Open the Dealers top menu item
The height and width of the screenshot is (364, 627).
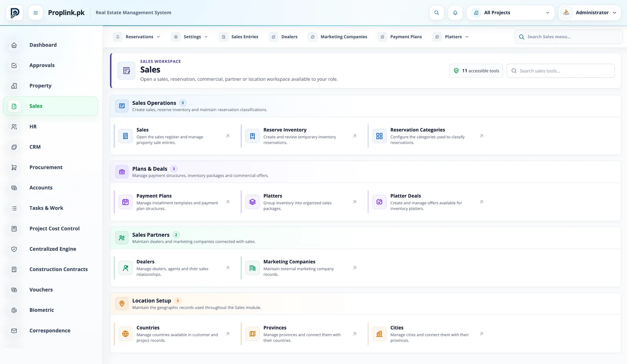tap(284, 37)
